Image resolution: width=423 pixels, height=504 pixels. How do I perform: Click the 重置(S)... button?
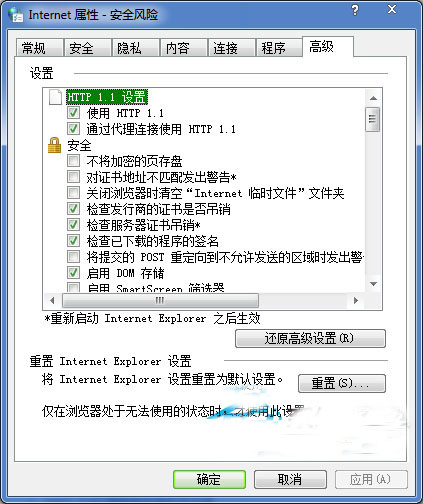click(x=342, y=383)
